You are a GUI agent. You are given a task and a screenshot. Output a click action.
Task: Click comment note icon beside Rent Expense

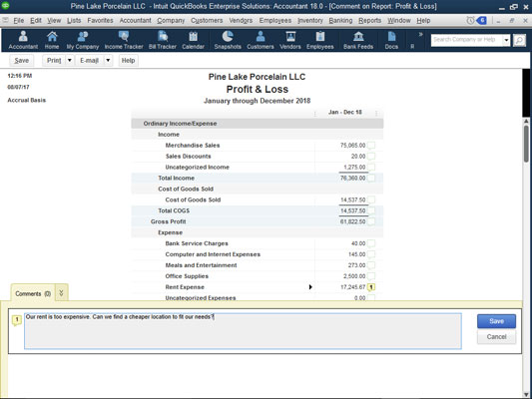371,287
